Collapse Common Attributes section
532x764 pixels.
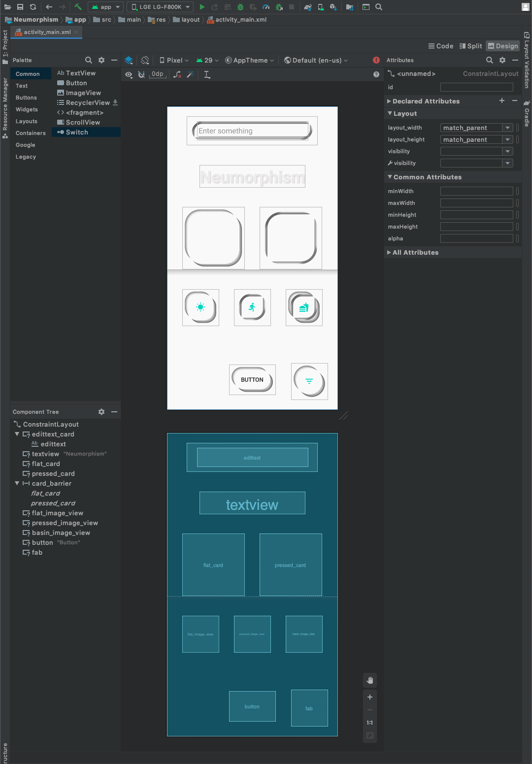[390, 177]
